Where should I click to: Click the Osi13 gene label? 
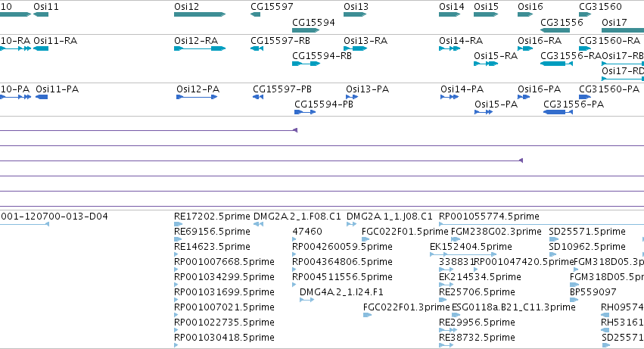(356, 7)
